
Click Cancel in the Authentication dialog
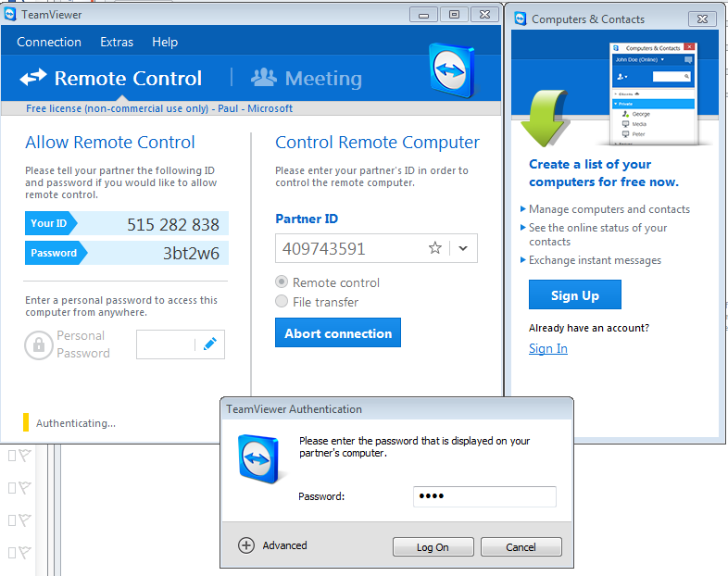pos(521,547)
